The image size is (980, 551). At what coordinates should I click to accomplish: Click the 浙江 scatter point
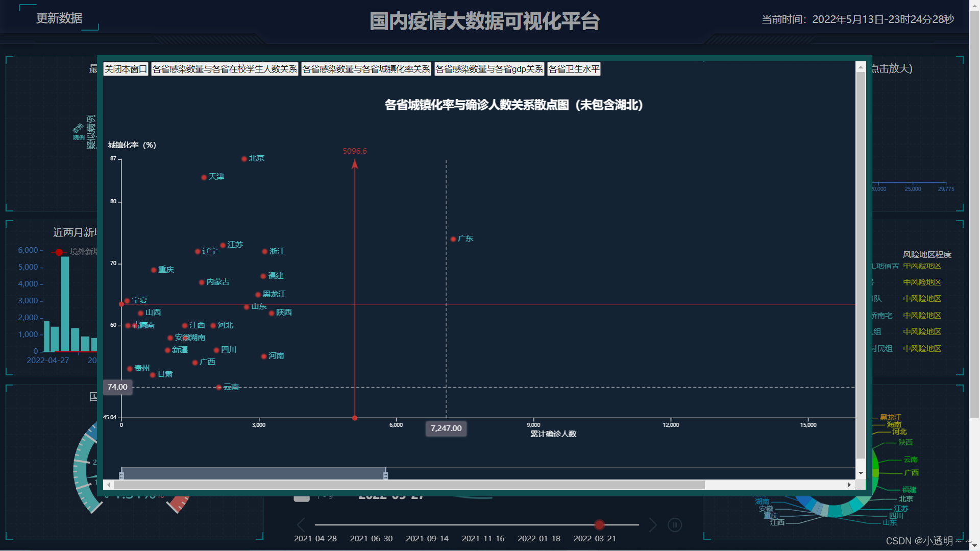pyautogui.click(x=264, y=252)
